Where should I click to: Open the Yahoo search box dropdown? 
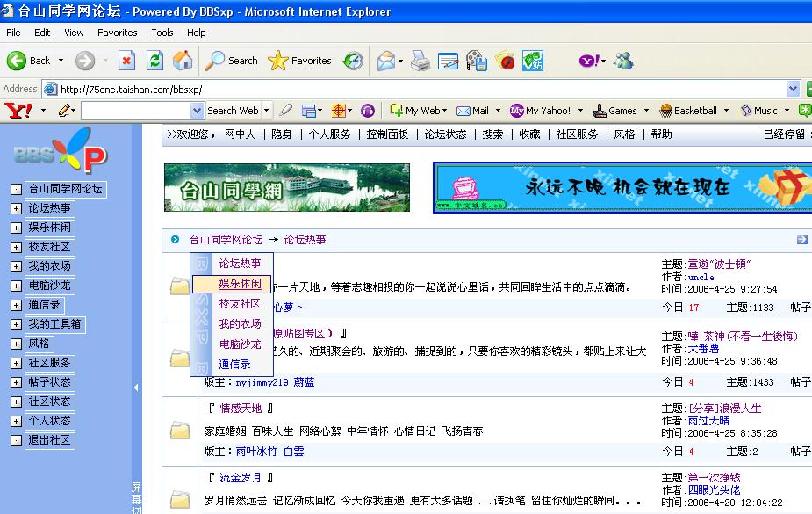coord(197,111)
